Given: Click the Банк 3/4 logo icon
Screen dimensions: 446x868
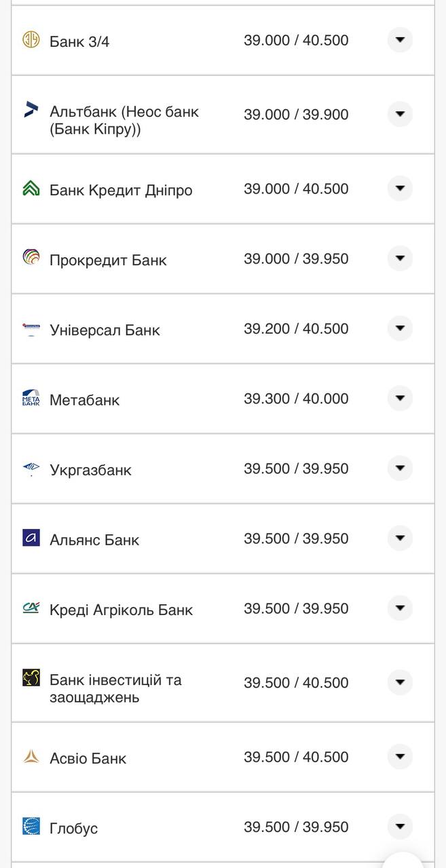Looking at the screenshot, I should (29, 40).
